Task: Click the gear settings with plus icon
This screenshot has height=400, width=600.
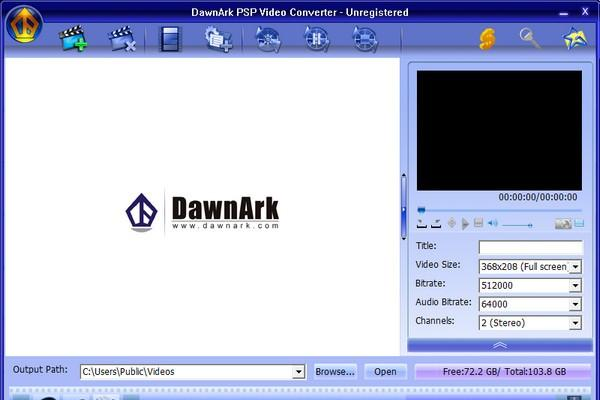Action: [x=218, y=39]
